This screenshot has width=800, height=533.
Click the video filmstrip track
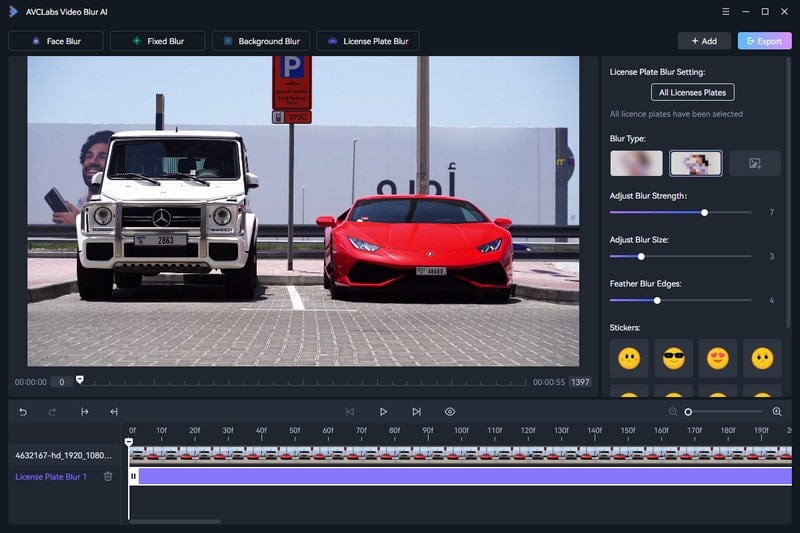point(460,453)
